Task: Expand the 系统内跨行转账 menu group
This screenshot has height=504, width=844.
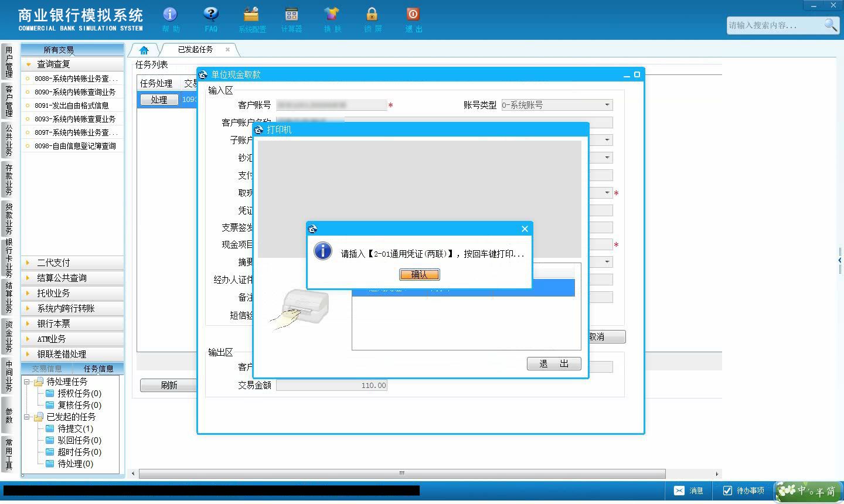Action: pos(73,308)
